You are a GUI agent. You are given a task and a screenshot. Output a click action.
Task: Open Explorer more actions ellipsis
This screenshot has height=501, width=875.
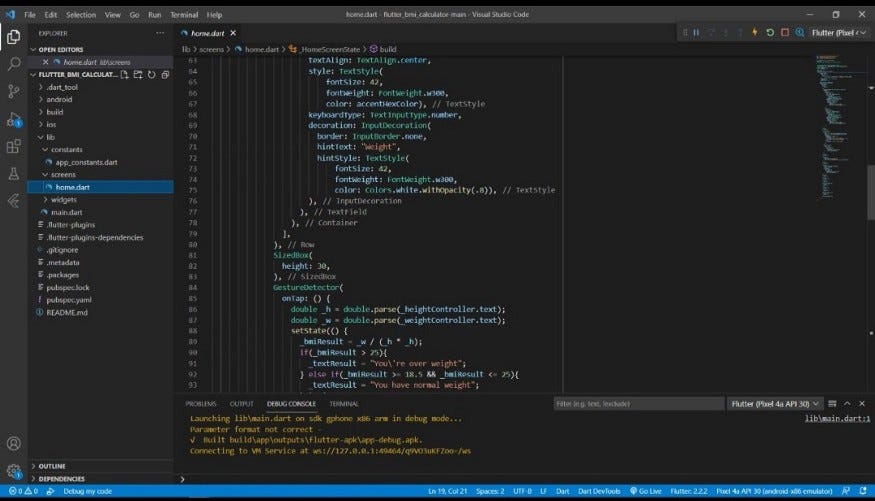[x=160, y=33]
